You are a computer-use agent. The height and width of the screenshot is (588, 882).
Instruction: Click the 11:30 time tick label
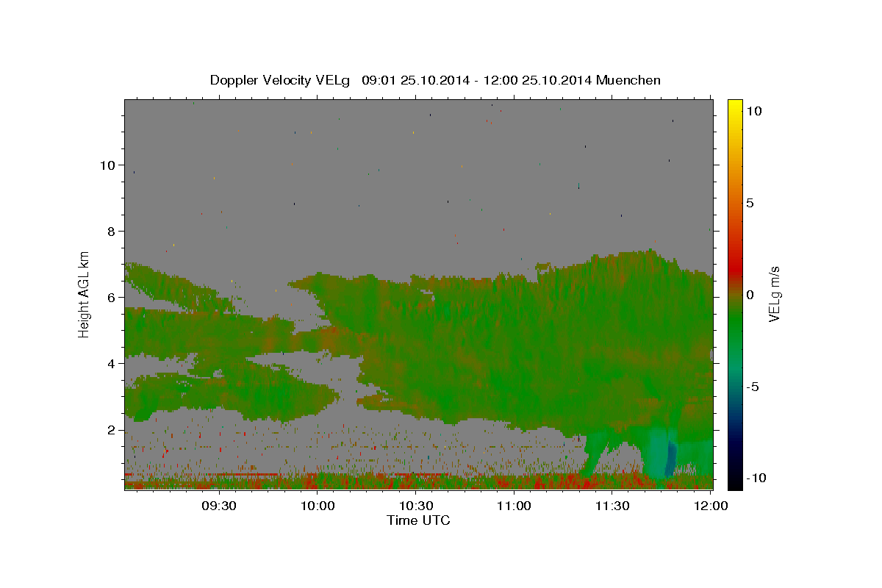coord(612,506)
